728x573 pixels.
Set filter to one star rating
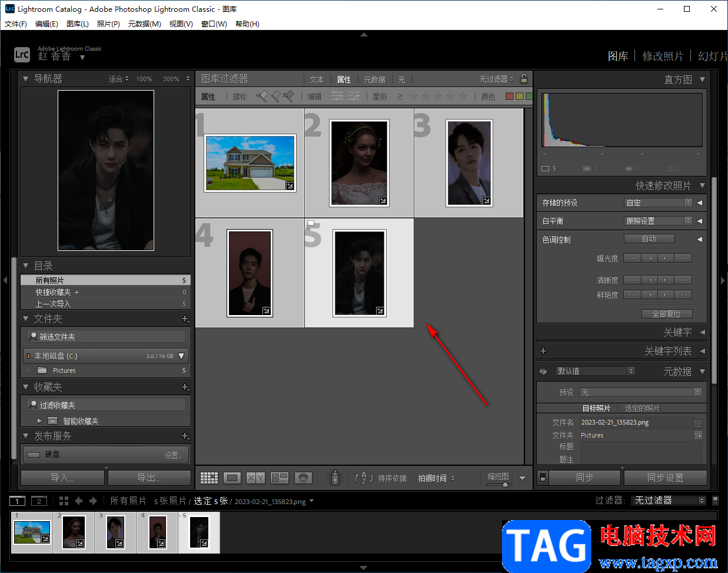coord(413,96)
